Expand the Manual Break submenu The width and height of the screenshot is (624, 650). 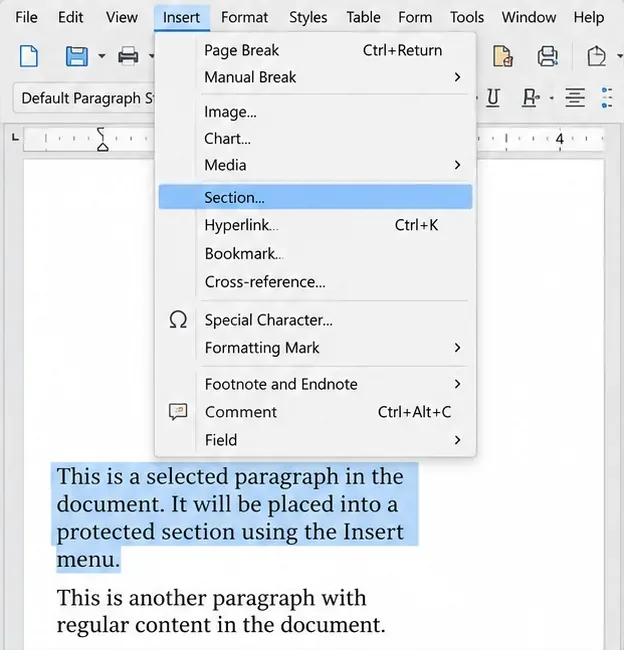click(315, 77)
